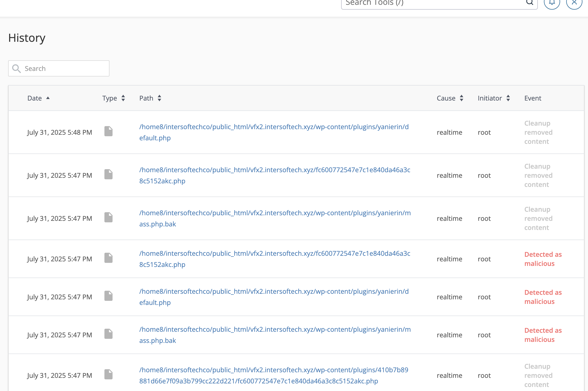Click the History search magnifier icon

(16, 69)
